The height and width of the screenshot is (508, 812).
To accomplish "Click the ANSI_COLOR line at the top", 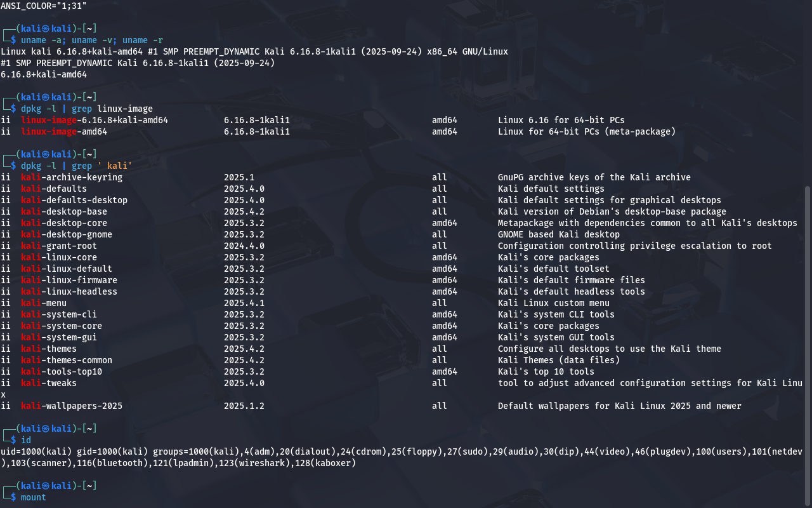I will pyautogui.click(x=43, y=5).
